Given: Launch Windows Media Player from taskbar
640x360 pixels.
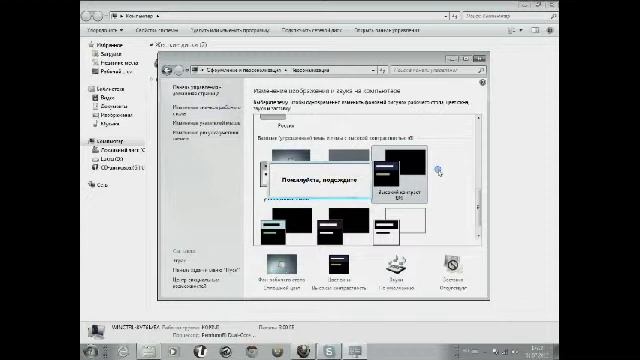Looking at the screenshot, I should click(173, 351).
